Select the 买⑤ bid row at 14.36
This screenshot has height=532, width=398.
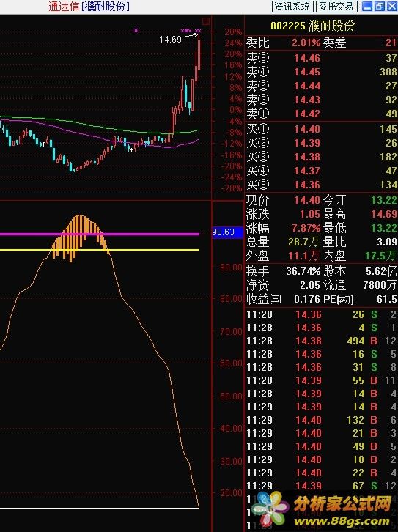pos(321,185)
